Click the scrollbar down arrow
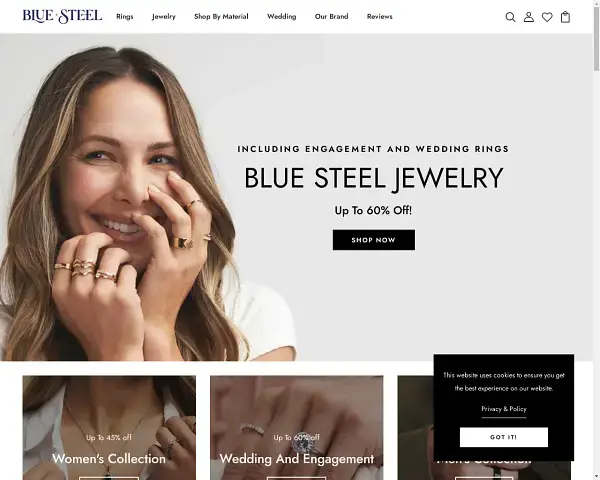 point(596,477)
